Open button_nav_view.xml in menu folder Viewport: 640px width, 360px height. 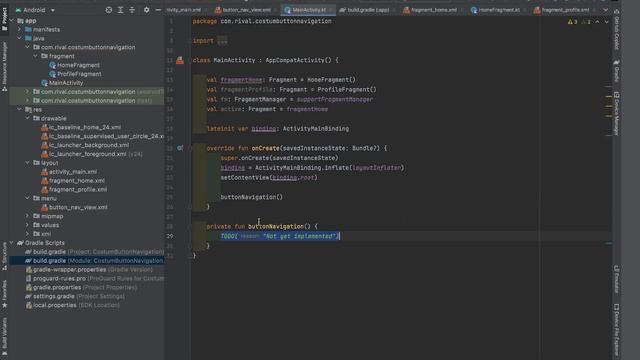tap(78, 207)
